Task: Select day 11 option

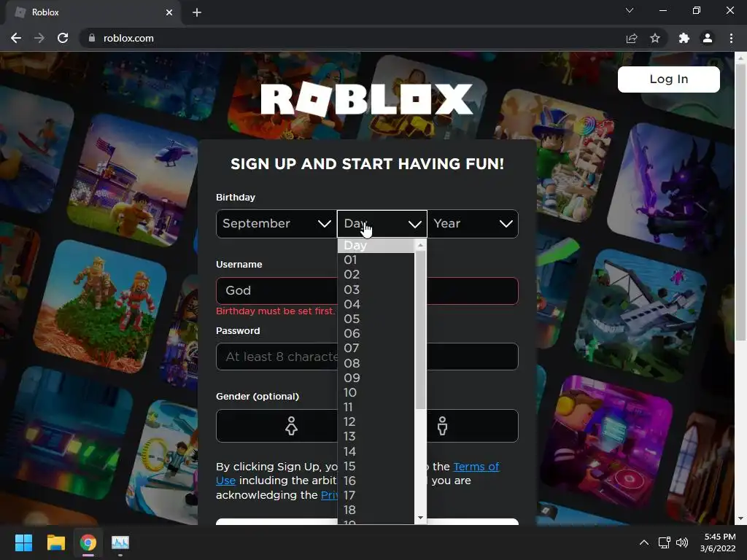Action: coord(376,408)
